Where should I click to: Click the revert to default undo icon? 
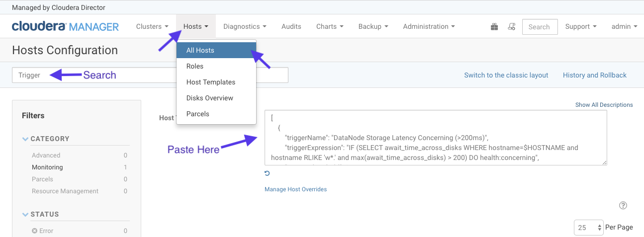pos(268,173)
